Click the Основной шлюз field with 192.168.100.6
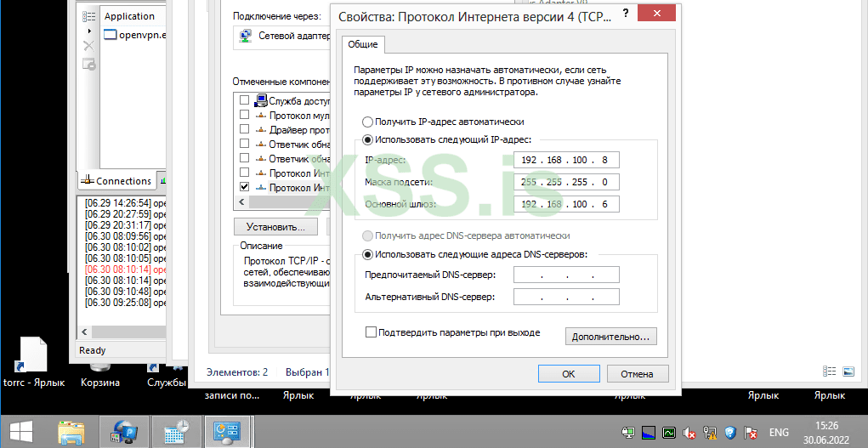This screenshot has height=448, width=868. [x=566, y=204]
